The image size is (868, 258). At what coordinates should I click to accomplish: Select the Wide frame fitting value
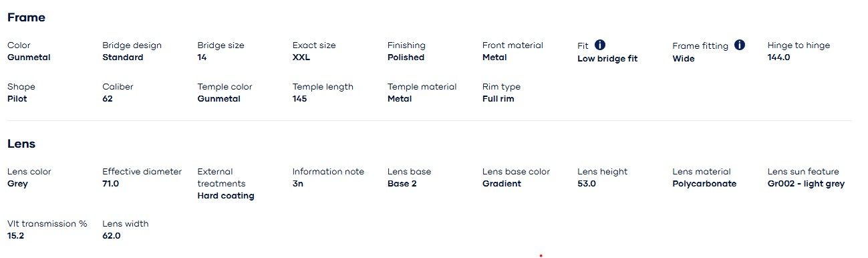(684, 59)
